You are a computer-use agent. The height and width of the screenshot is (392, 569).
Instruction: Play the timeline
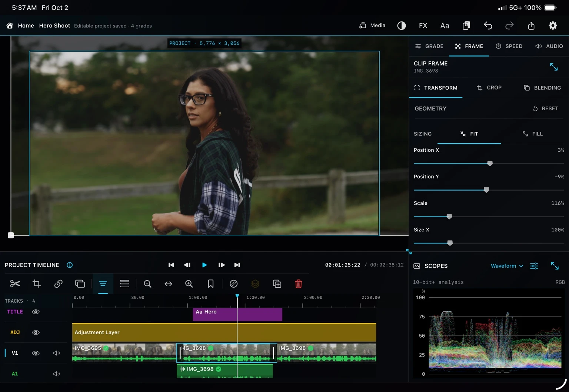[204, 265]
